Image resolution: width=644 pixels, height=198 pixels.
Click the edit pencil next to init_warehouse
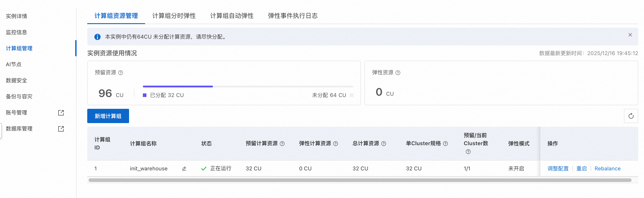click(x=184, y=169)
